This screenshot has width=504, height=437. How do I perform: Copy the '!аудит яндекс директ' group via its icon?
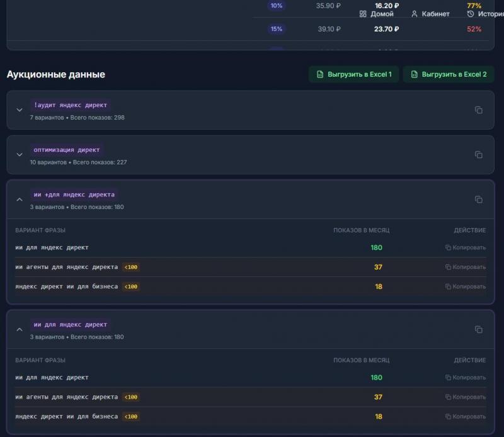pos(479,110)
